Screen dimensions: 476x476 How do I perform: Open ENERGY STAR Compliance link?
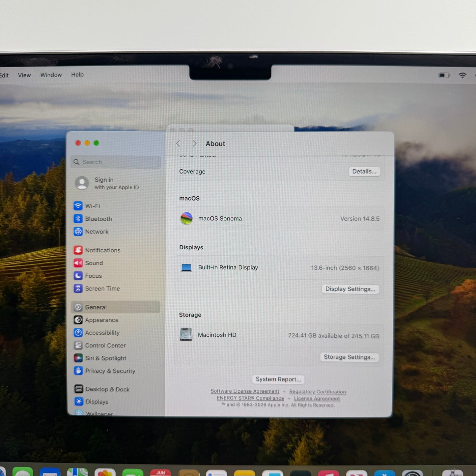(250, 398)
